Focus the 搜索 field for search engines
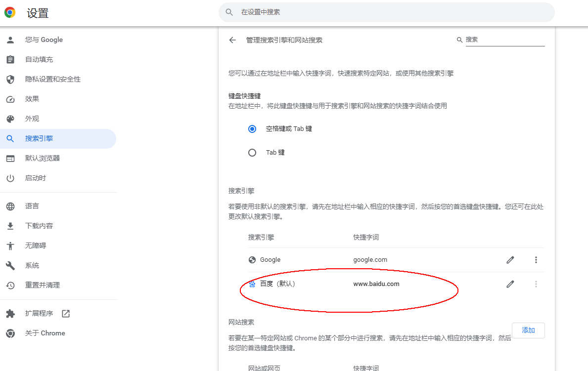Screen dimensions: 588x371 tap(504, 40)
